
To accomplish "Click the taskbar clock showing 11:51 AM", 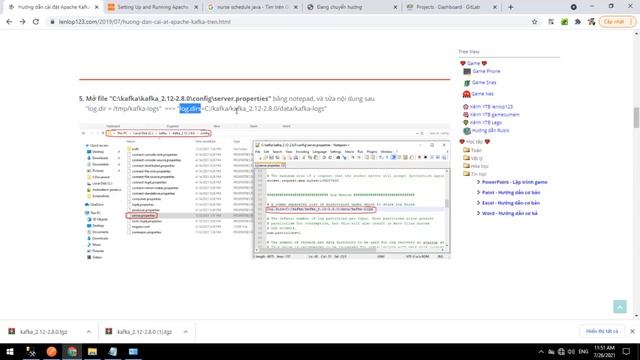I will [604, 351].
